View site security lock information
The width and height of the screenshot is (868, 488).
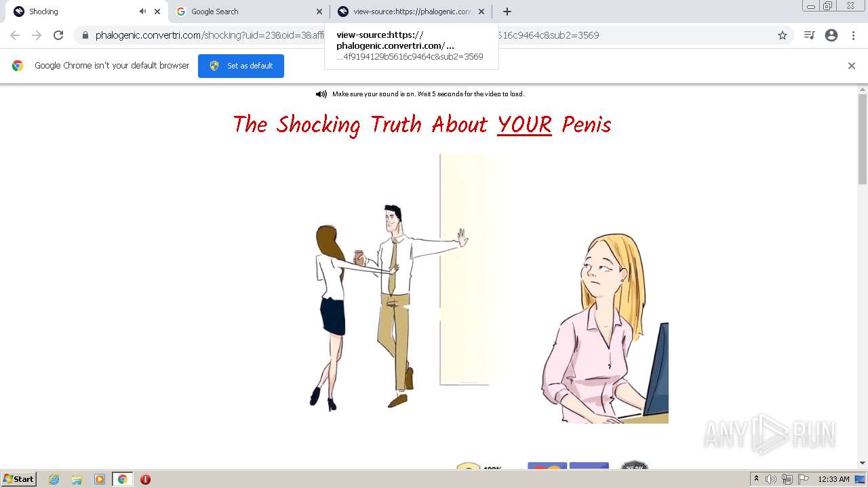(85, 35)
